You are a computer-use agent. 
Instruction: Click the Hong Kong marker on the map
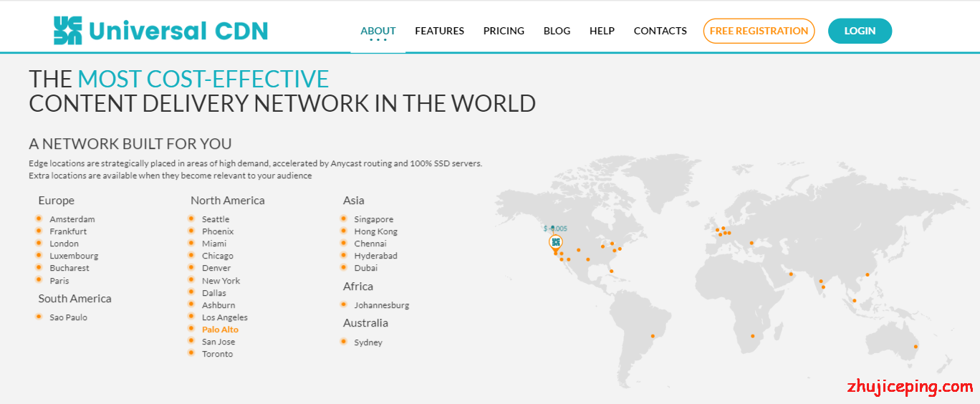click(x=867, y=274)
